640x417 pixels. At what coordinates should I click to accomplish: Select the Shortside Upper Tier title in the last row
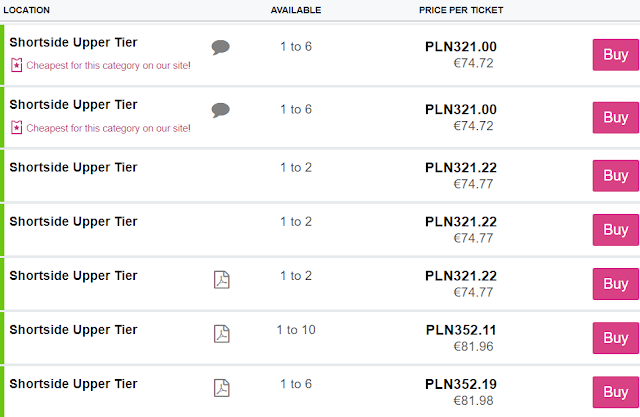(x=73, y=384)
